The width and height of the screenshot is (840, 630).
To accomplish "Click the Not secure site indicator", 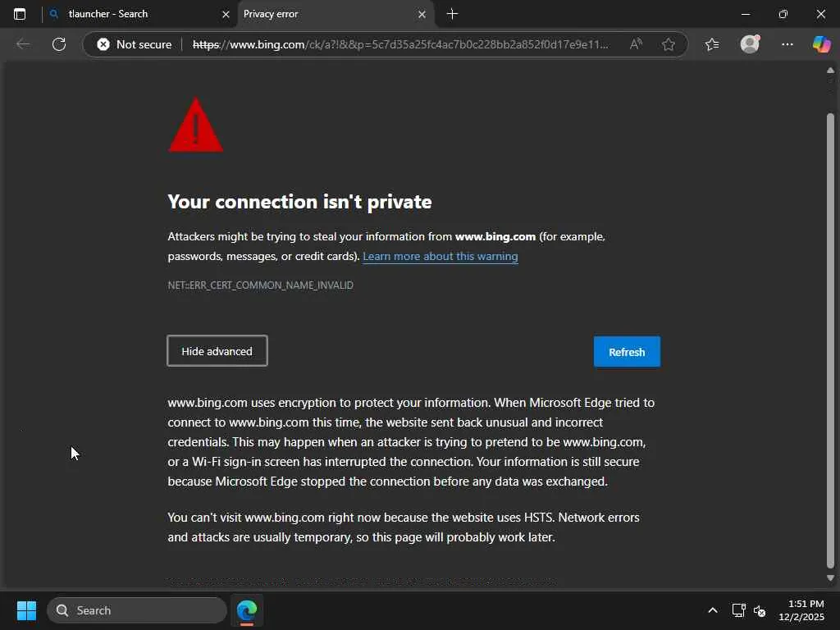I will (135, 44).
